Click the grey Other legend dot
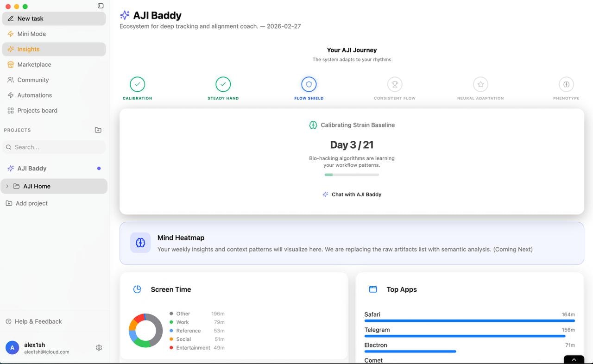593x364 pixels. coord(171,314)
